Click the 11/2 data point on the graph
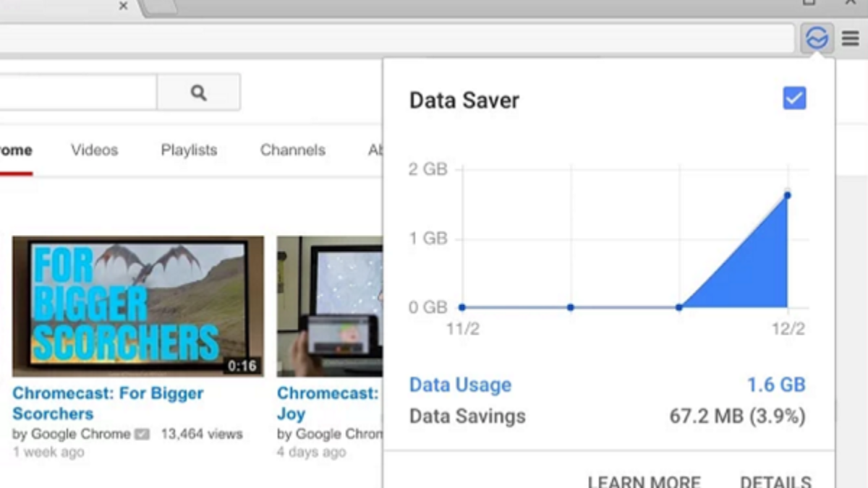 [462, 307]
